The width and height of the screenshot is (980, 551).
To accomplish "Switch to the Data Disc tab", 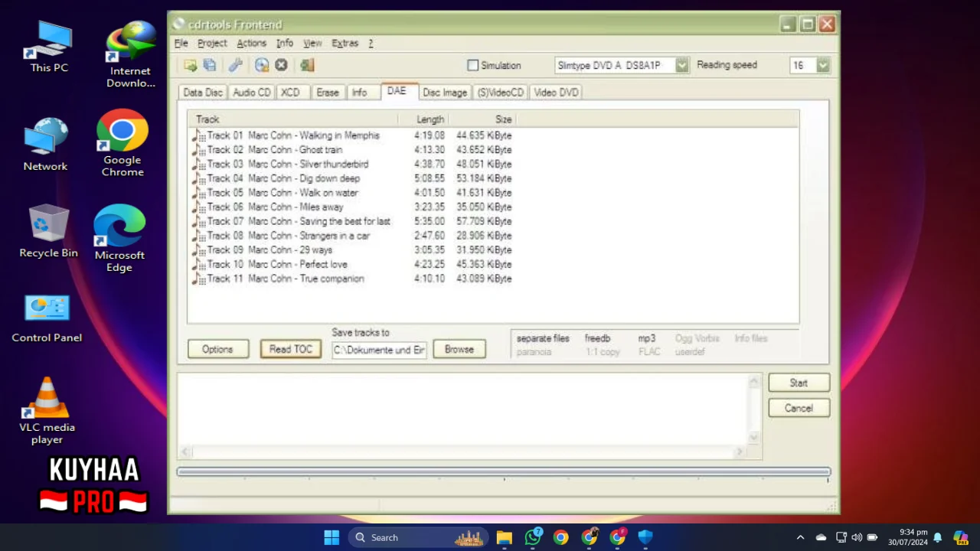I will [202, 93].
